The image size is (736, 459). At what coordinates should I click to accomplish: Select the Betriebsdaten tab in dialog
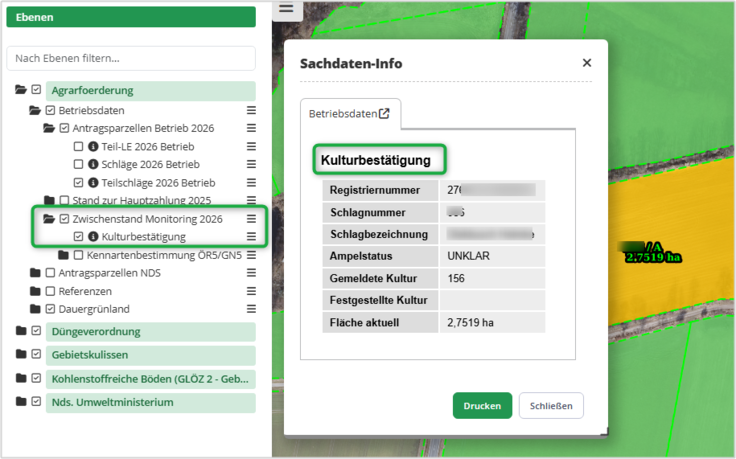350,114
